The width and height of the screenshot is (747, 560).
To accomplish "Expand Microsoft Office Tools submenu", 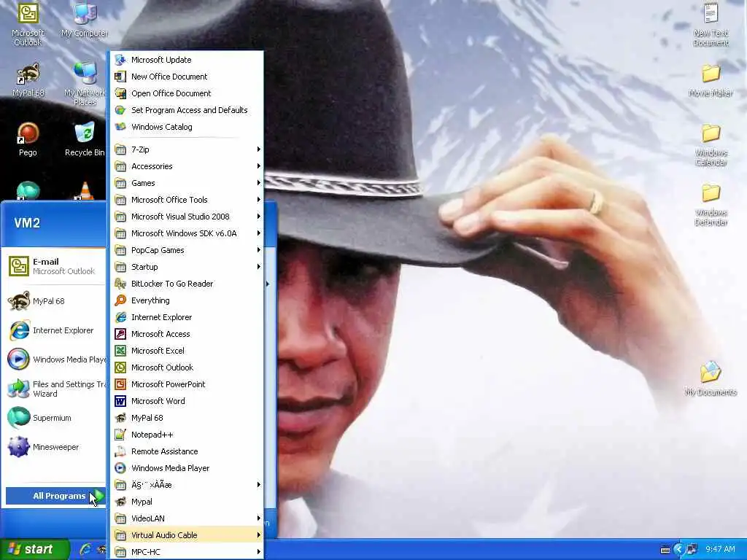I will point(187,200).
